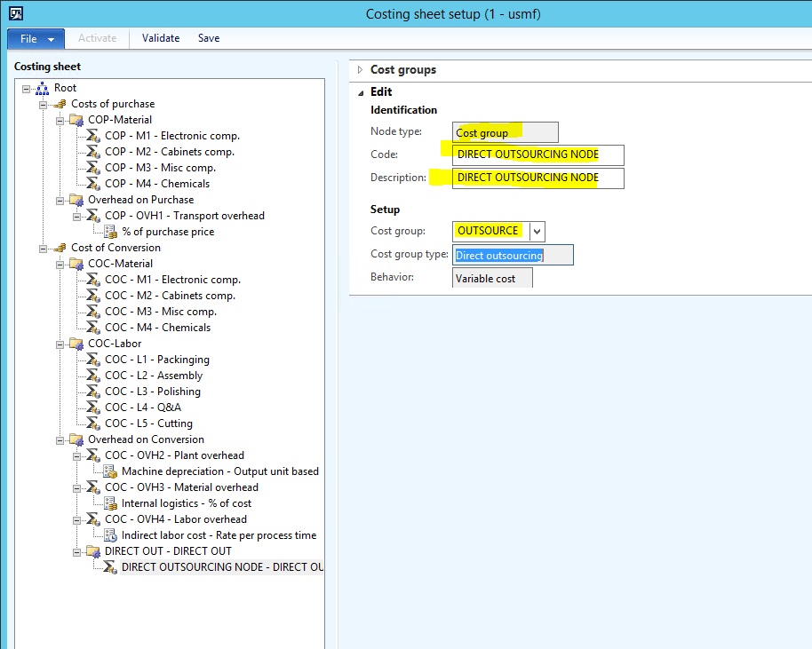Collapse the Cost of Conversion tree node
The image size is (812, 649).
(44, 248)
